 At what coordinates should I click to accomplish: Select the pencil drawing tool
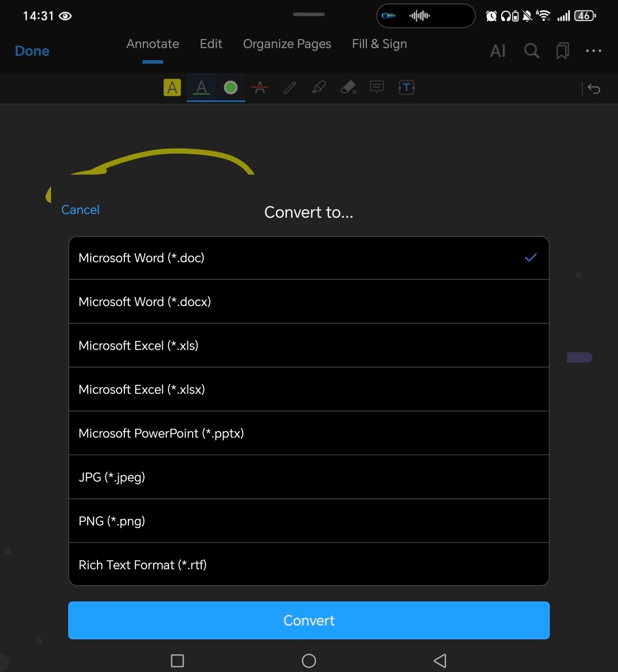point(290,87)
